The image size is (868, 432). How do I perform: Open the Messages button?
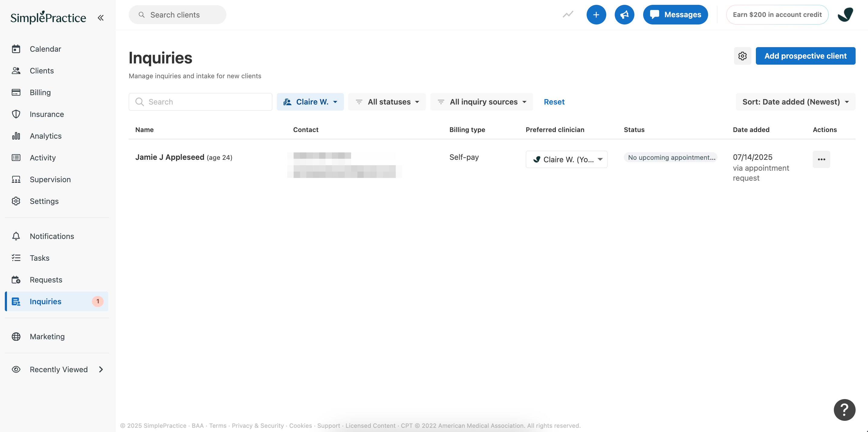[675, 15]
